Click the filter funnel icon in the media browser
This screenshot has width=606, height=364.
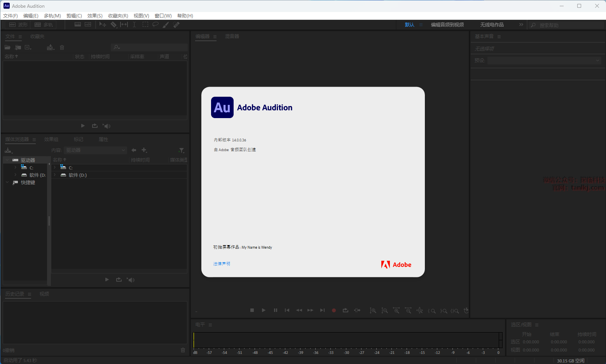[x=181, y=150]
